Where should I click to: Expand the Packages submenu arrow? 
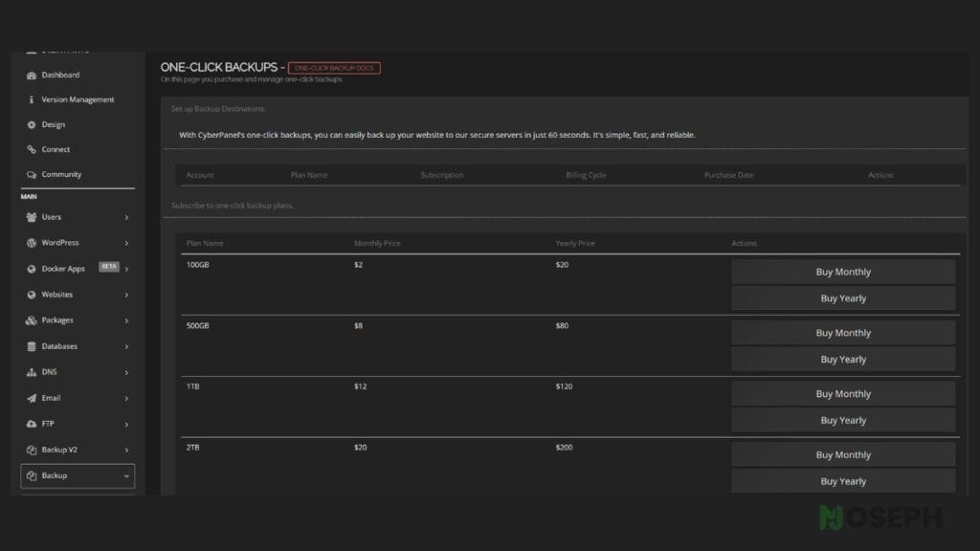126,320
